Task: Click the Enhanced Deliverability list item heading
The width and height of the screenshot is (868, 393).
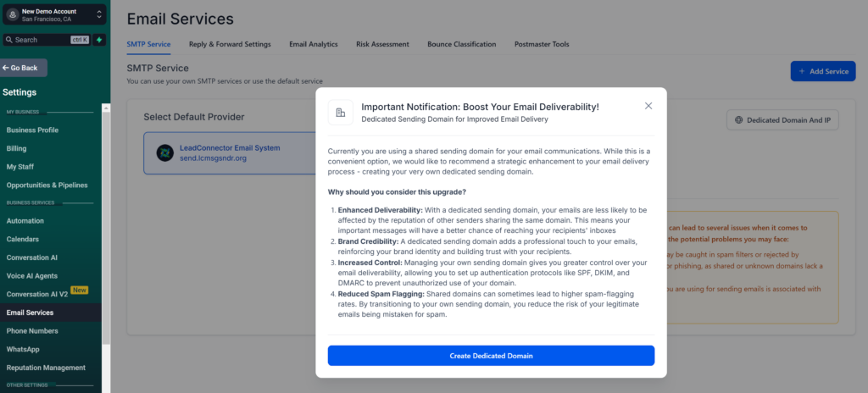Action: coord(381,210)
